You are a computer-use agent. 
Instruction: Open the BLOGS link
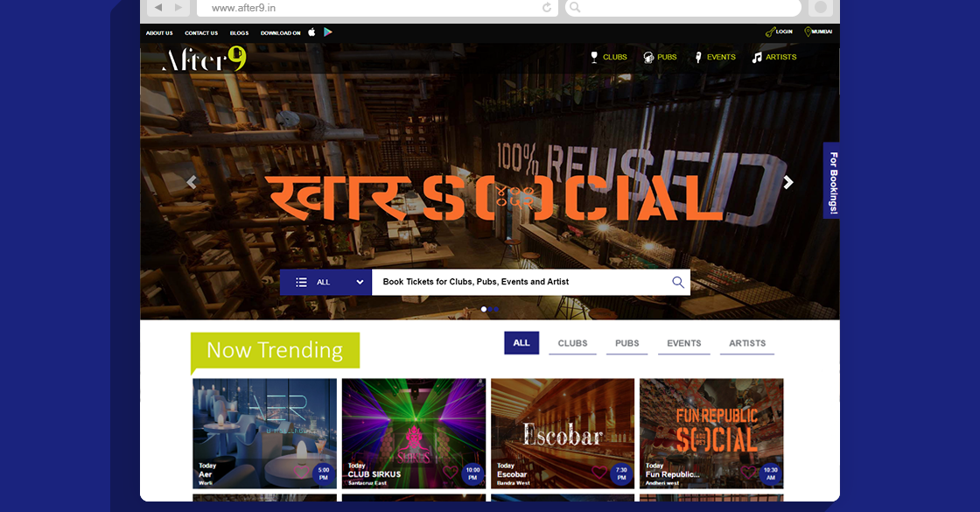click(x=240, y=33)
